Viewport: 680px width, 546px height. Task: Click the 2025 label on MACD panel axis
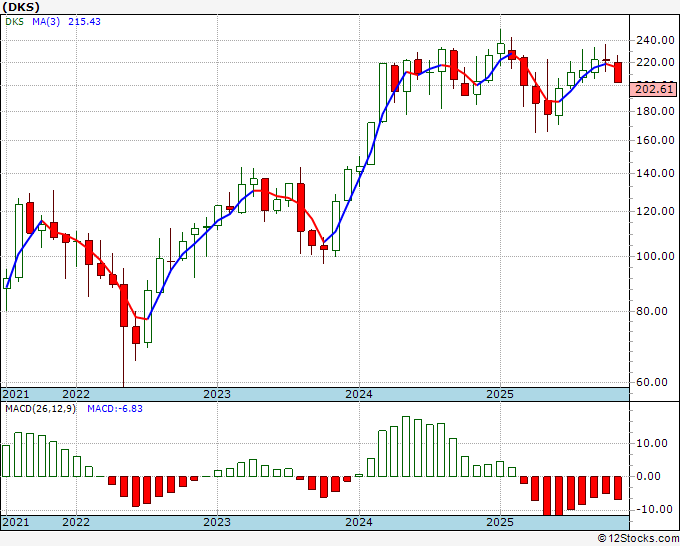[x=500, y=522]
